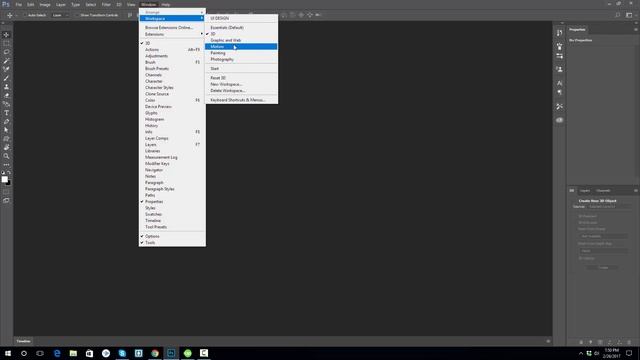Switch to the Channels tab
This screenshot has width=640, height=360.
click(603, 191)
